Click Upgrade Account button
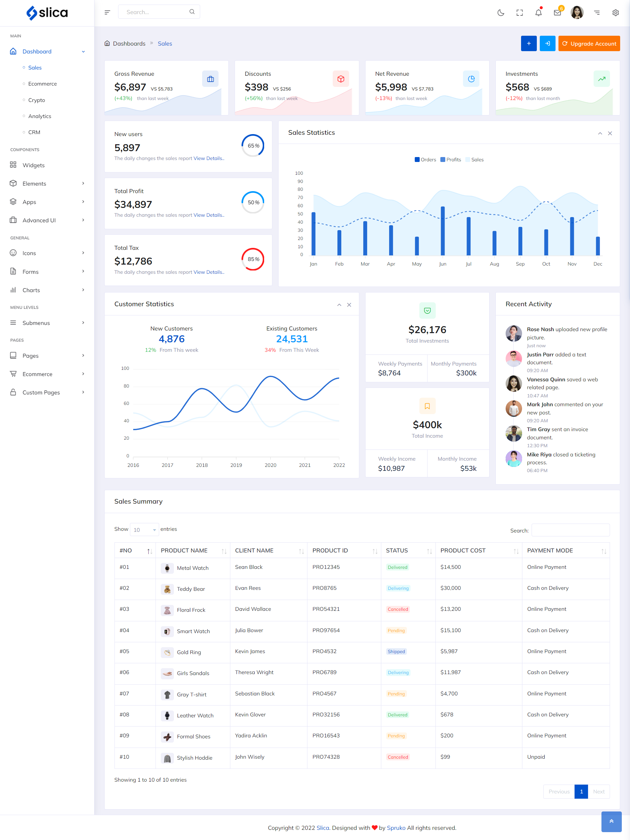The image size is (630, 840). 589,43
